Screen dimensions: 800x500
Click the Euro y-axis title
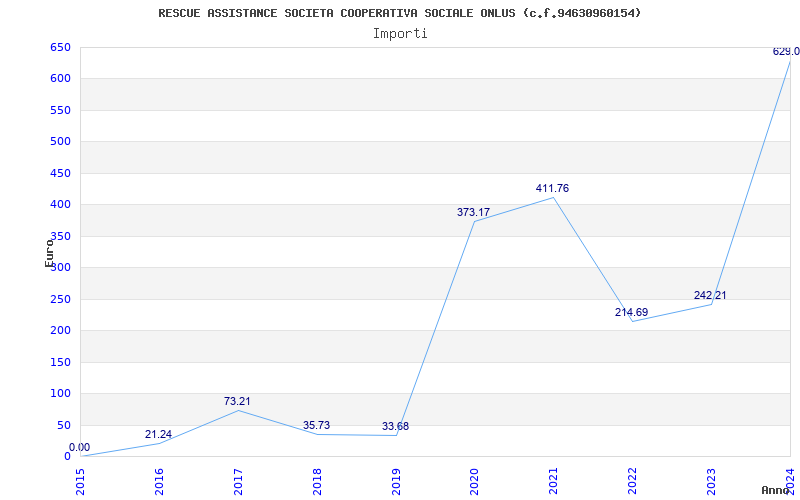pos(49,253)
